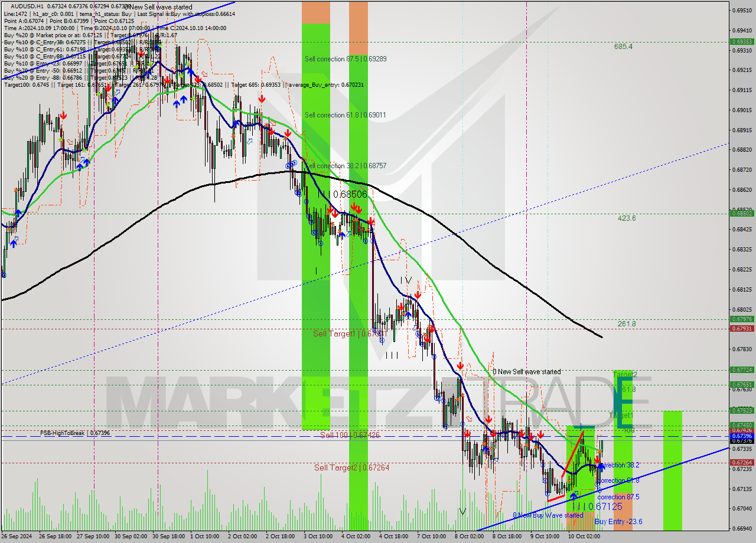
Task: Click the 'Sell correction 87.5 | 0.69289' label
Action: pos(346,59)
